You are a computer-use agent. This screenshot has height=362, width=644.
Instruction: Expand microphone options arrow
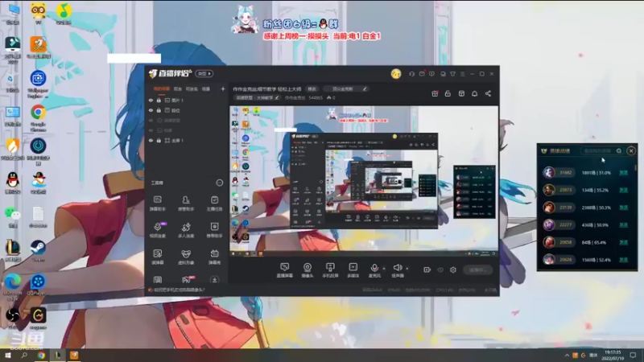(384, 269)
